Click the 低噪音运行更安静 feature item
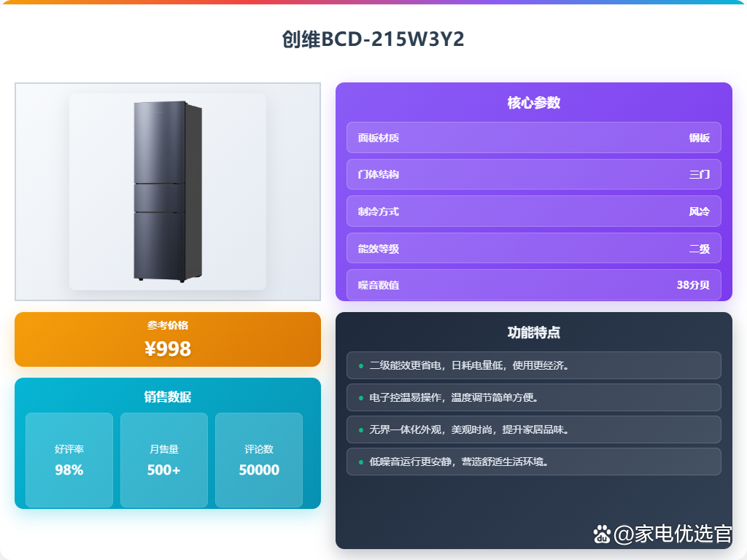 [x=533, y=462]
